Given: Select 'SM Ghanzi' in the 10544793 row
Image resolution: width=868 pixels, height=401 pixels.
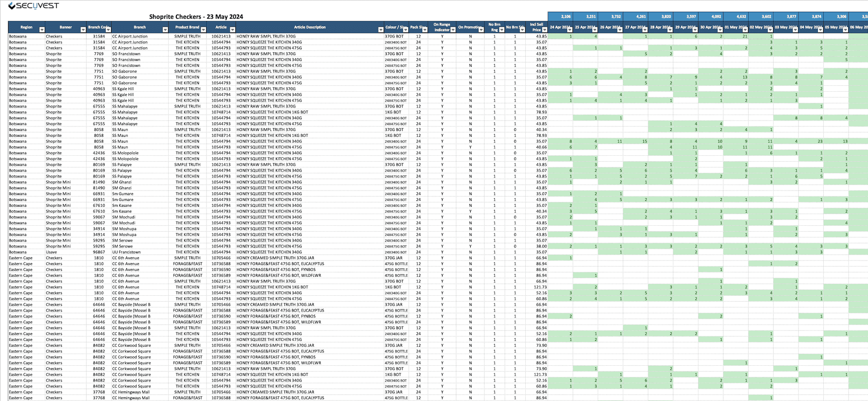Looking at the screenshot, I should point(122,188).
